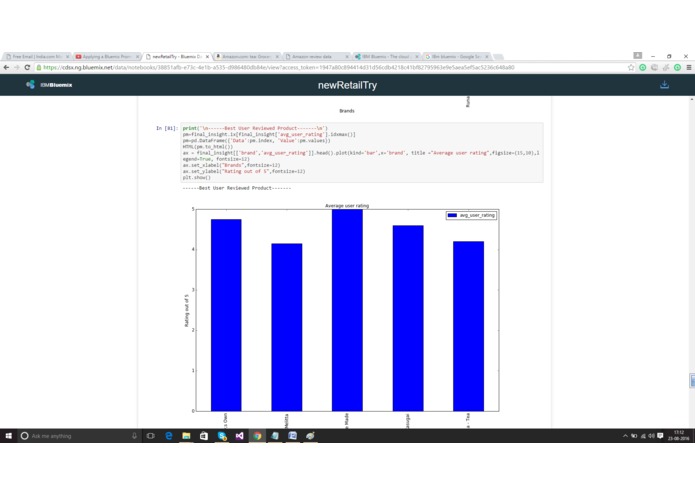Image resolution: width=695 pixels, height=494 pixels.
Task: Switch to the Amazon review data tab
Action: click(316, 57)
